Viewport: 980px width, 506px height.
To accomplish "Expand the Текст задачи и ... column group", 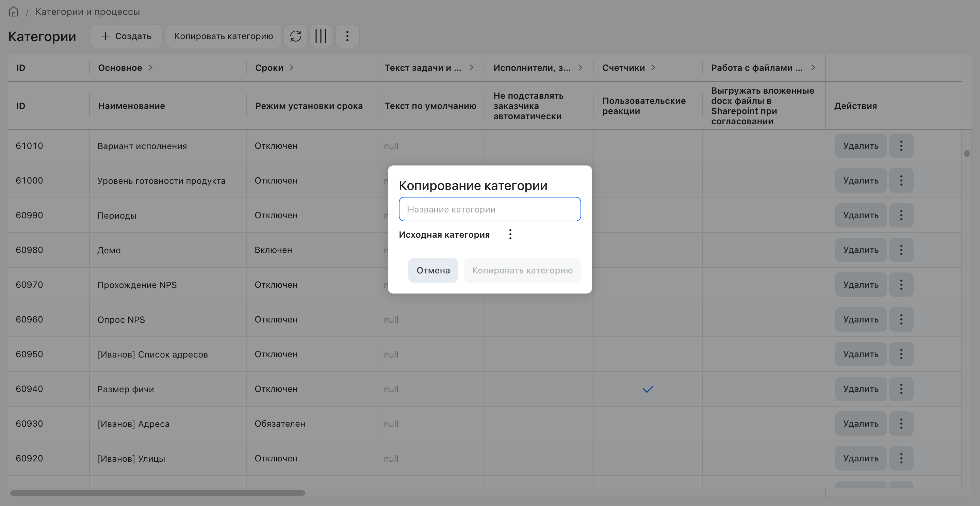I will [x=471, y=67].
